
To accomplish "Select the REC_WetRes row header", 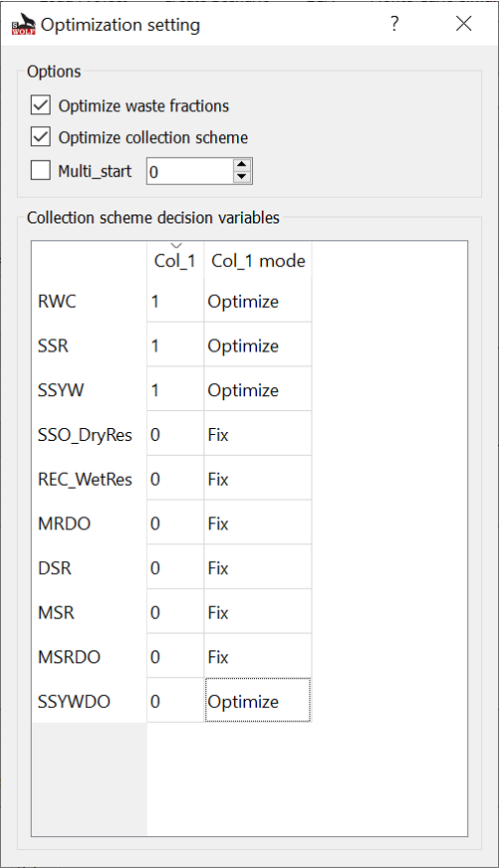I will [x=90, y=479].
